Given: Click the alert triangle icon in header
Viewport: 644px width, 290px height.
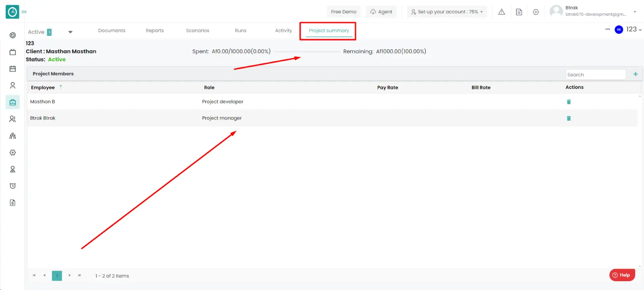Looking at the screenshot, I should pyautogui.click(x=502, y=12).
